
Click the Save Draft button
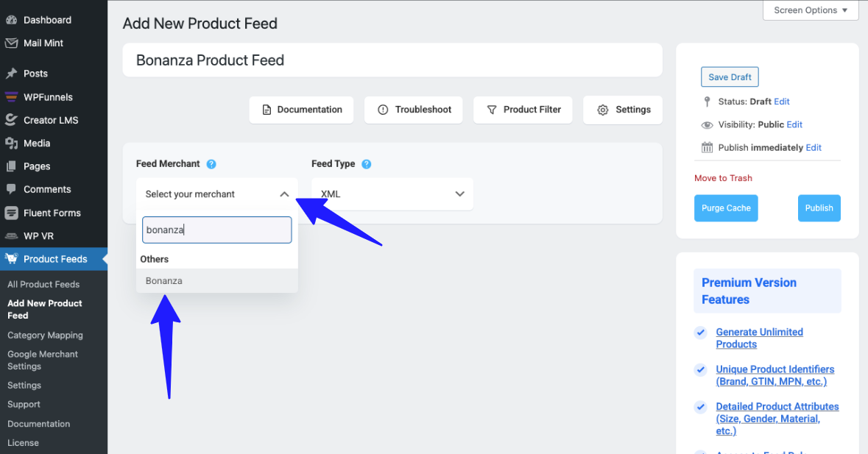730,77
